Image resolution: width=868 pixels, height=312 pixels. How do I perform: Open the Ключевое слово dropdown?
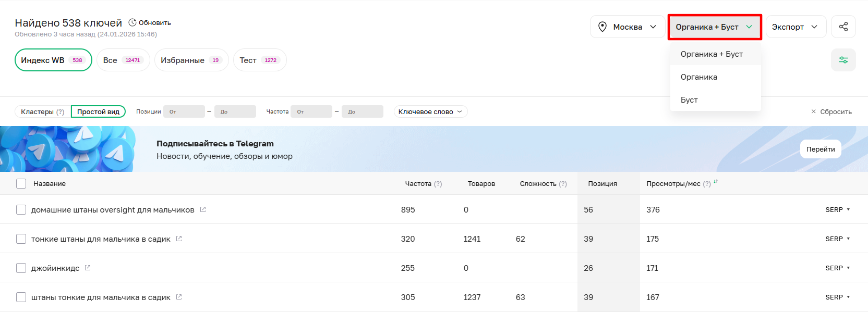coord(430,111)
